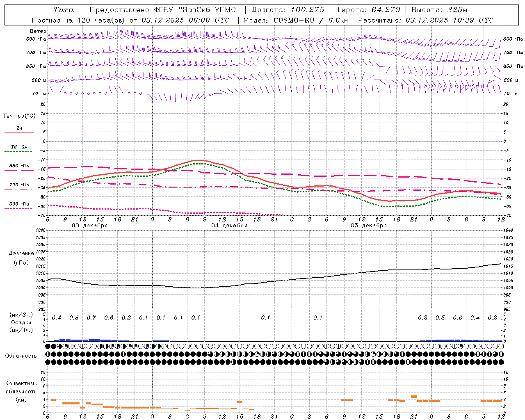Image resolution: width=525 pixels, height=420 pixels.
Task: Click the precipitation value "0.5"
Action: (x=440, y=318)
